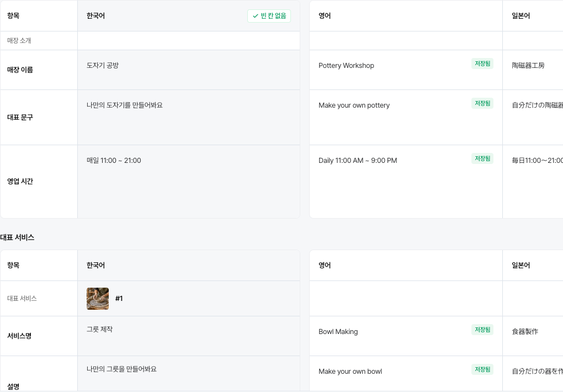Click 항목 header in the top table

pos(13,16)
